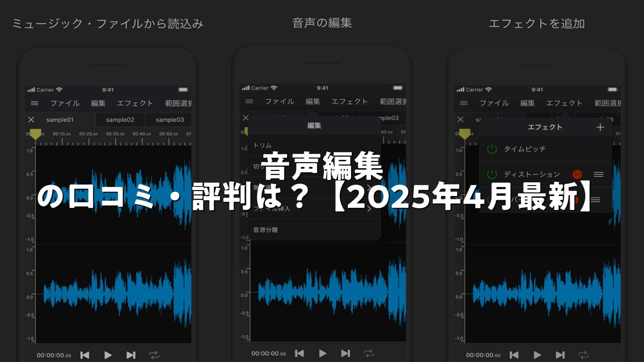This screenshot has height=362, width=644.
Task: Open ファイル menu in the 音声の編集 phone
Action: 280,101
